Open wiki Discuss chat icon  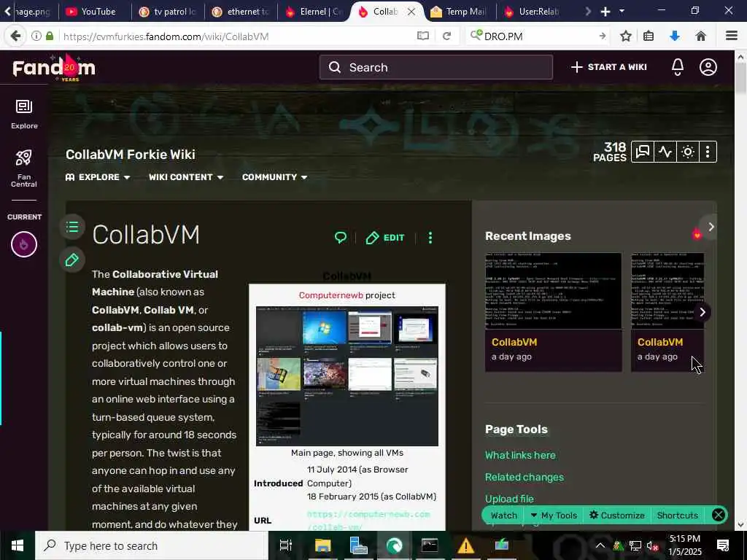[643, 152]
